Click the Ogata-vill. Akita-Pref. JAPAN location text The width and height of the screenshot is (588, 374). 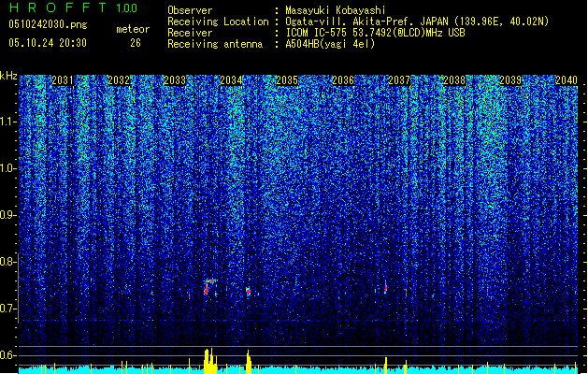click(417, 22)
